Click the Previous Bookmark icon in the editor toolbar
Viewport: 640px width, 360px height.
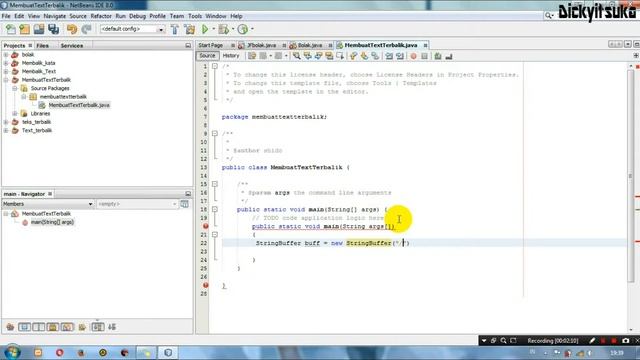pos(353,56)
